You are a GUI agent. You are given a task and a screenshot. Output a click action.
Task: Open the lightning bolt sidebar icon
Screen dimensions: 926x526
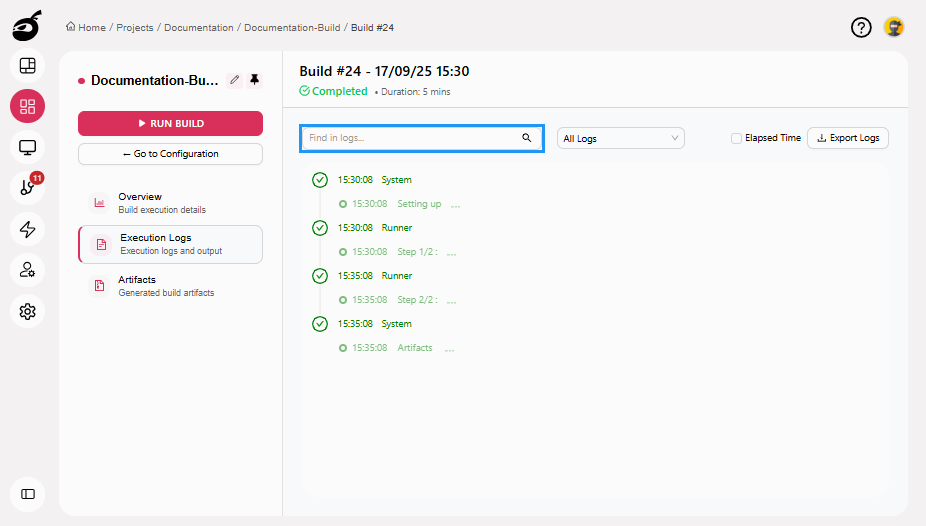click(x=28, y=230)
